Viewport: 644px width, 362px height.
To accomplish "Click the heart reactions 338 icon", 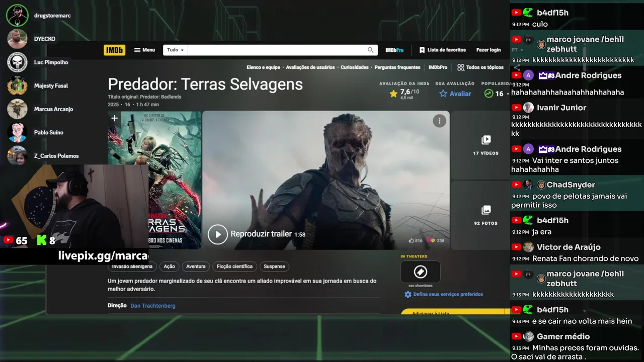I will (431, 241).
